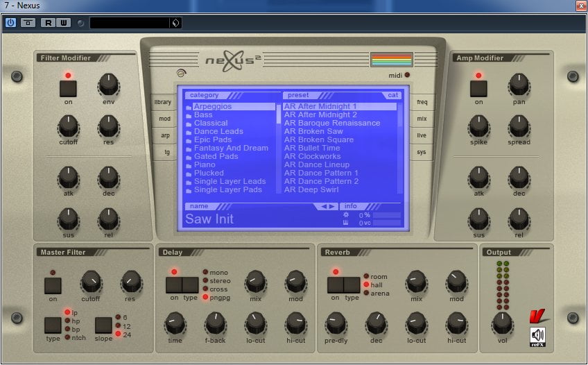Click the small dial icon below Nexus logo

(181, 74)
